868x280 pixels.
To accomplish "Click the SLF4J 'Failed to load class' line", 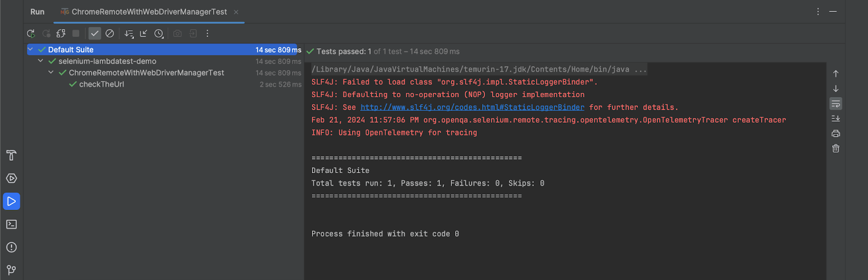I will coord(455,82).
